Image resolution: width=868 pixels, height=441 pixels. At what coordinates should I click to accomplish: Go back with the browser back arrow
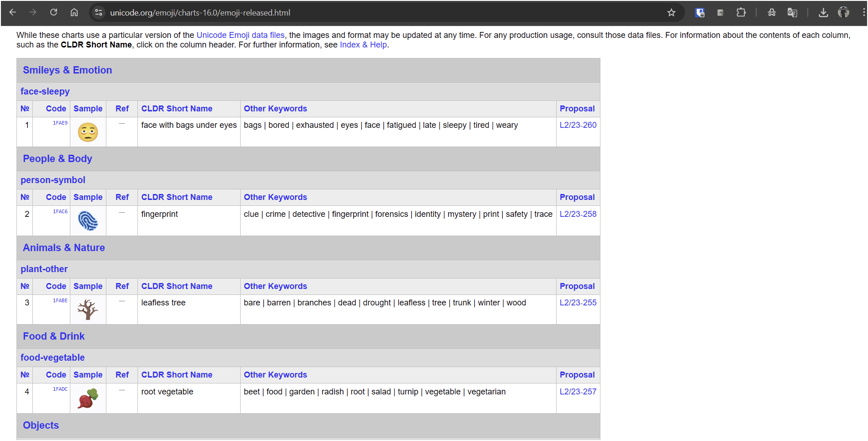[x=13, y=12]
